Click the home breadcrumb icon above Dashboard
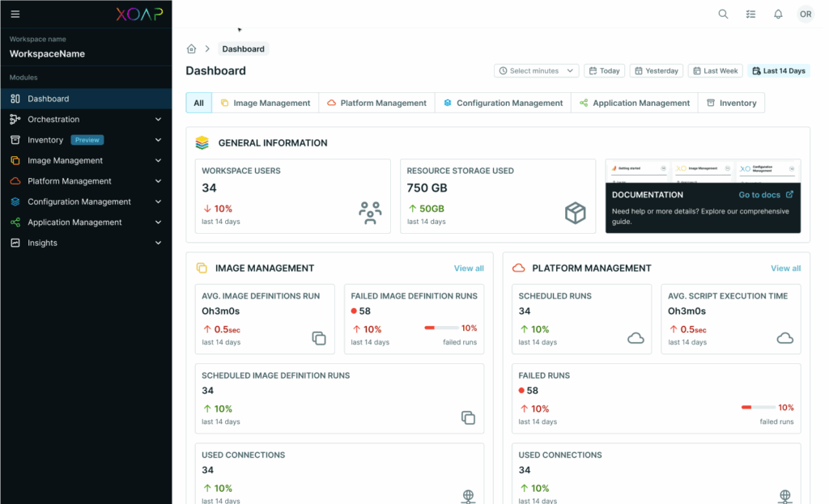Image resolution: width=829 pixels, height=504 pixels. click(x=191, y=49)
